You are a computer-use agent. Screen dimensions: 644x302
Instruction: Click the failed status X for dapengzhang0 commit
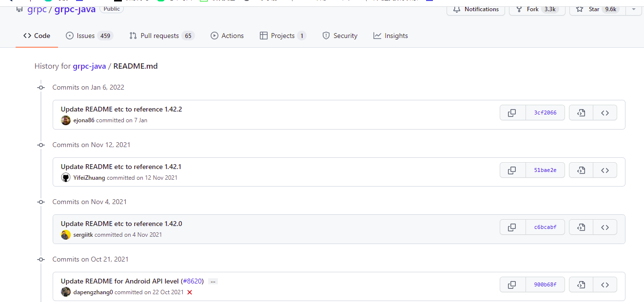coord(190,292)
